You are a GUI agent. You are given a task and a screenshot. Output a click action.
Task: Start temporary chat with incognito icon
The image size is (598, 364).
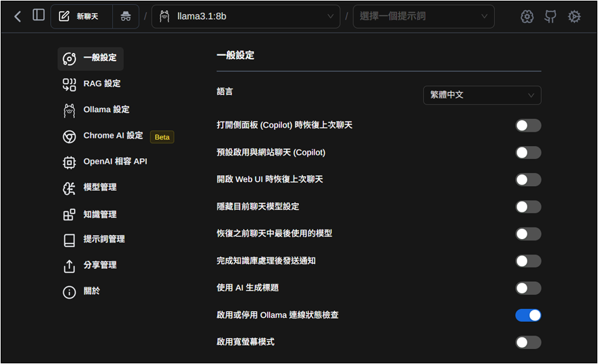[x=126, y=16]
